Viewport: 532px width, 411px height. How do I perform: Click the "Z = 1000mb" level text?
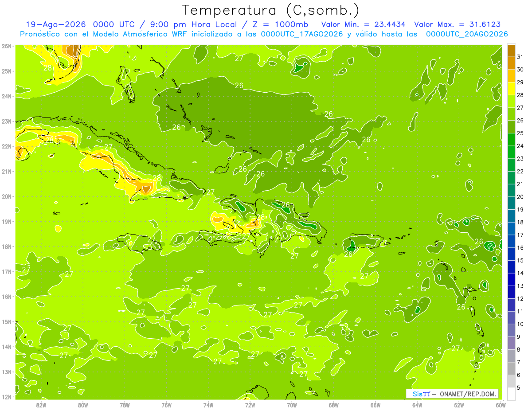pos(280,24)
